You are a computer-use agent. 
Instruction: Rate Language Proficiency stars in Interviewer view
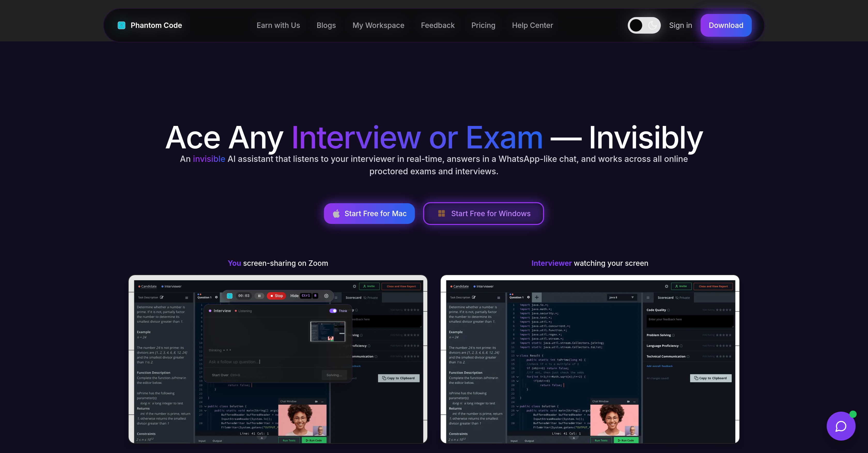point(723,346)
